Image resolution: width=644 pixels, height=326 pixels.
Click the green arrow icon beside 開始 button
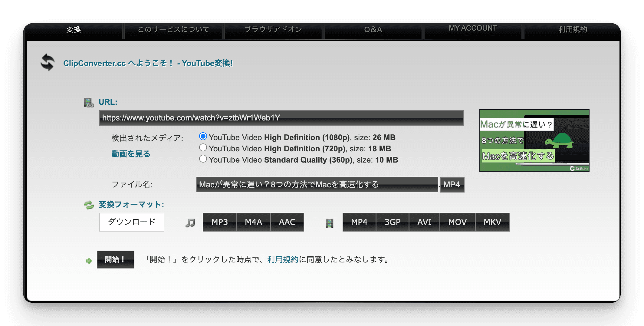tap(89, 261)
